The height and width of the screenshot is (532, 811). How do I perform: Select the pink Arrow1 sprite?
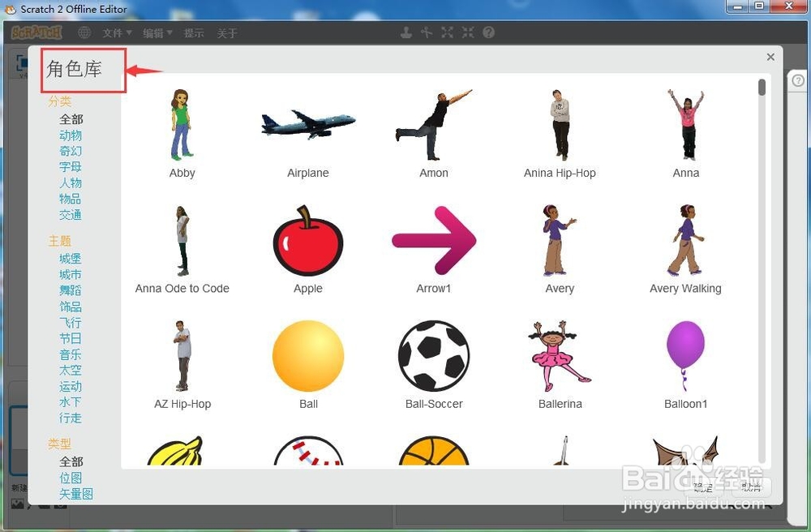pos(433,240)
